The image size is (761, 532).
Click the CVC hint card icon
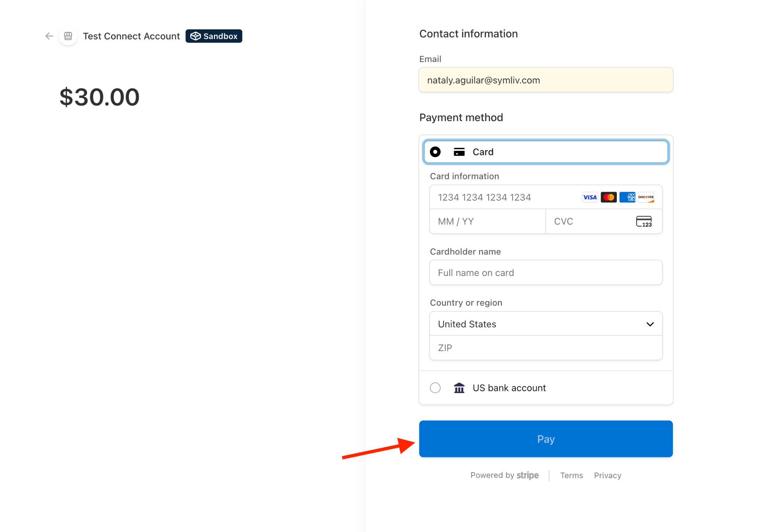click(644, 221)
